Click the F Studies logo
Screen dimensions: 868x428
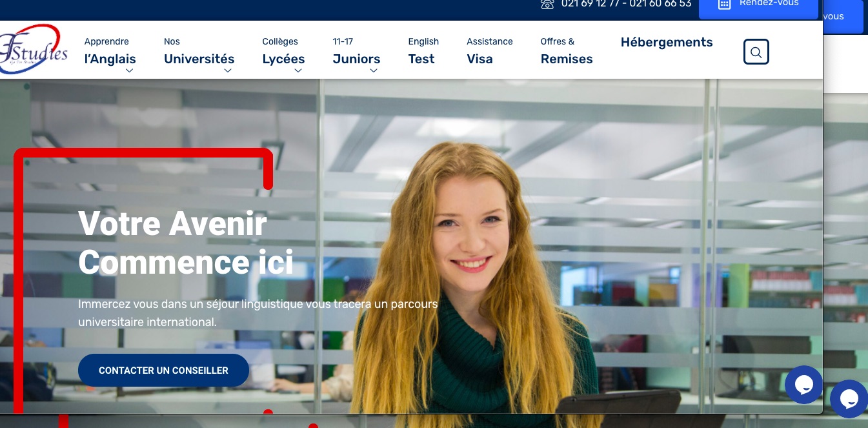click(34, 50)
